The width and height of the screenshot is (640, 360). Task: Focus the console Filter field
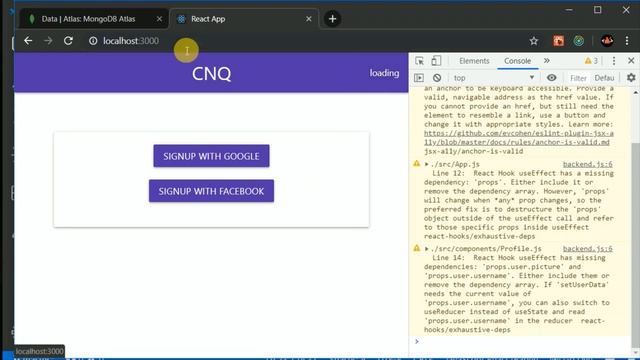(x=578, y=78)
